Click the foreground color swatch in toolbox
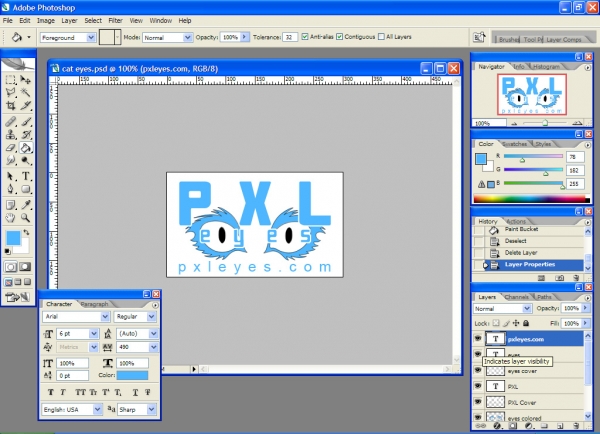600x434 pixels. tap(13, 238)
